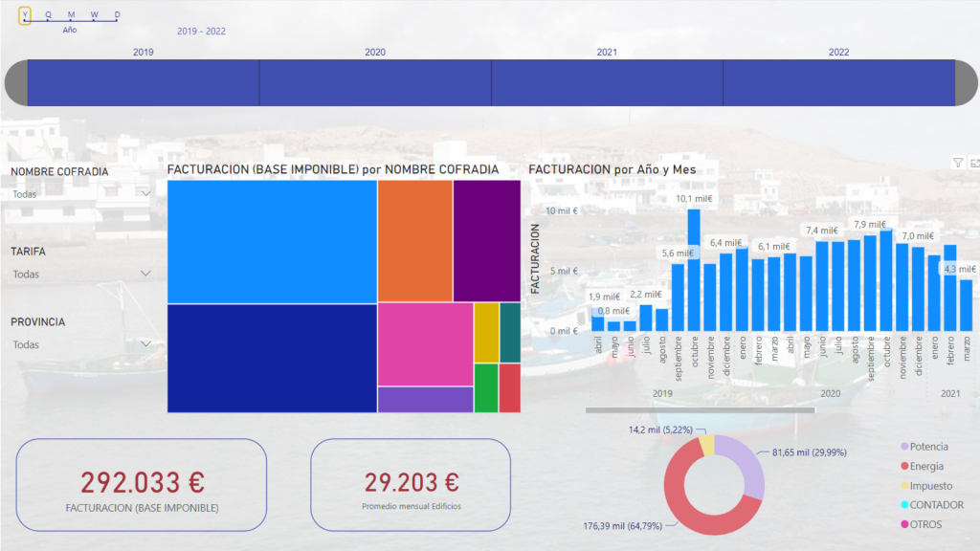Click the gray left handle of the timeline

pos(16,83)
